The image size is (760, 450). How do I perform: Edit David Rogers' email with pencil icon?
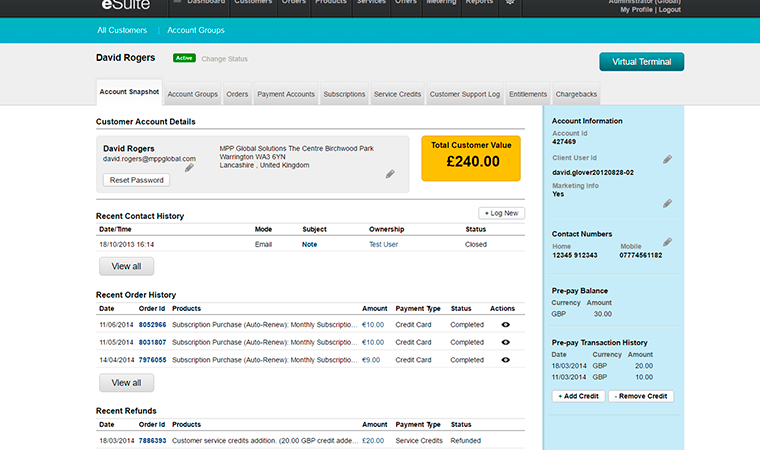[x=189, y=168]
